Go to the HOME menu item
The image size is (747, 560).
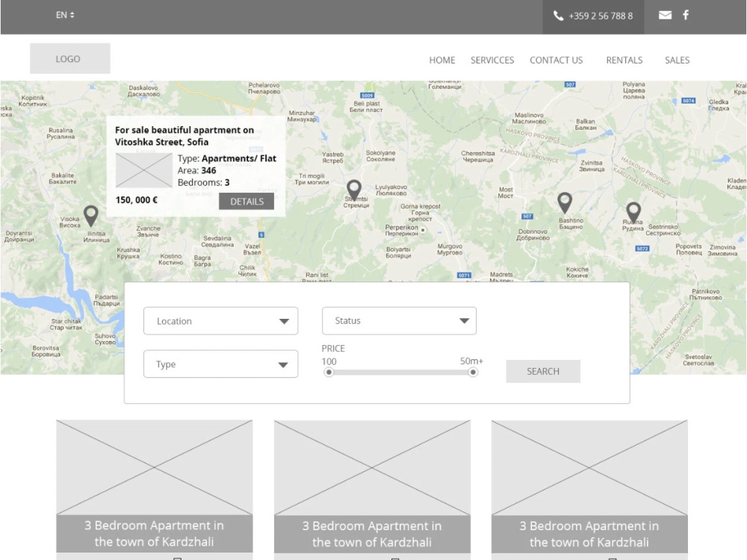(442, 60)
